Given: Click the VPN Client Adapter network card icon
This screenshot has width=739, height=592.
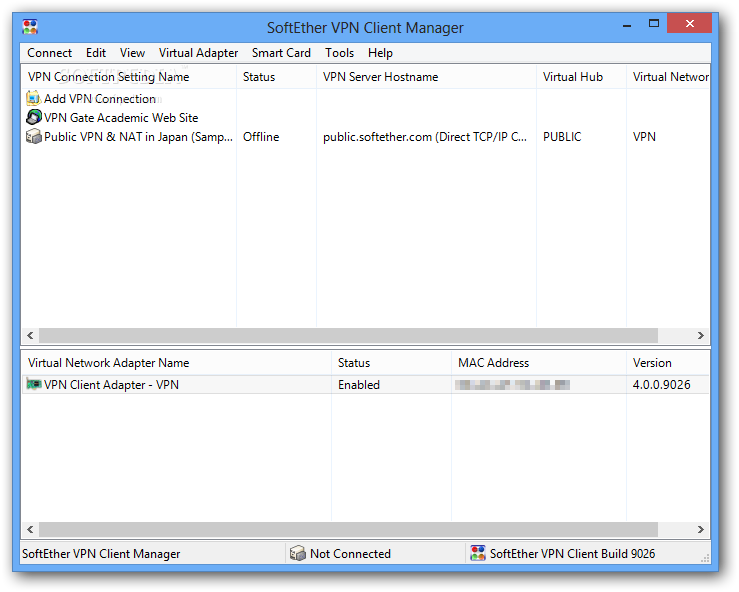Looking at the screenshot, I should coord(33,384).
